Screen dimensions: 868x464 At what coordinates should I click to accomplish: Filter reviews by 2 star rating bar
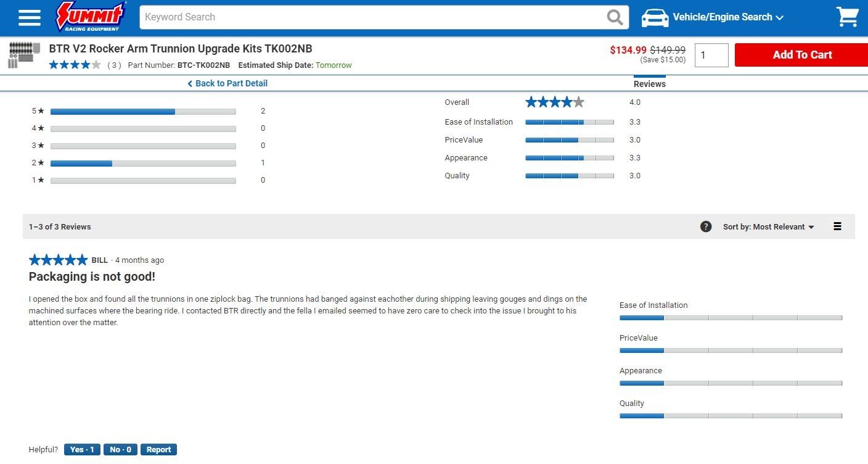pos(143,164)
